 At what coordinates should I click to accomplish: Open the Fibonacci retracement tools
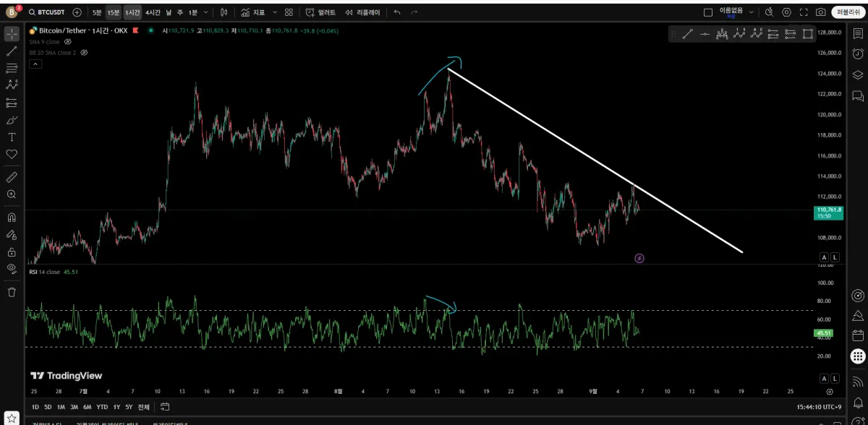tap(12, 68)
